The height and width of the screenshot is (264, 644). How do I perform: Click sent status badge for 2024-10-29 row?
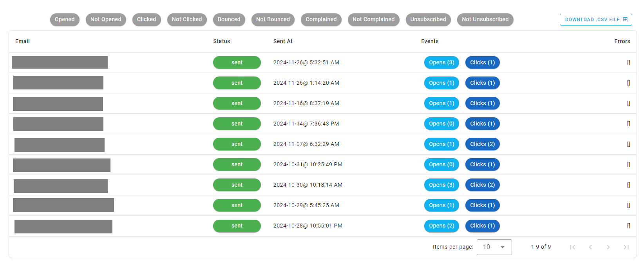(237, 205)
